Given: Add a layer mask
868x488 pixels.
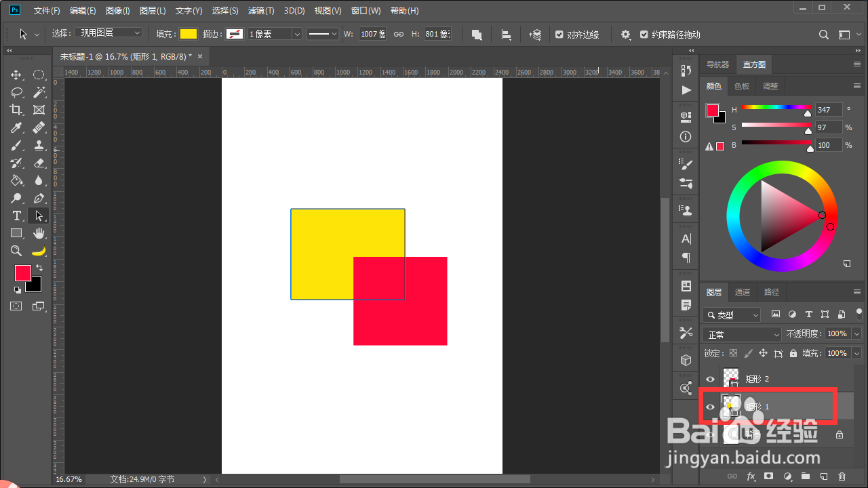Looking at the screenshot, I should 769,476.
